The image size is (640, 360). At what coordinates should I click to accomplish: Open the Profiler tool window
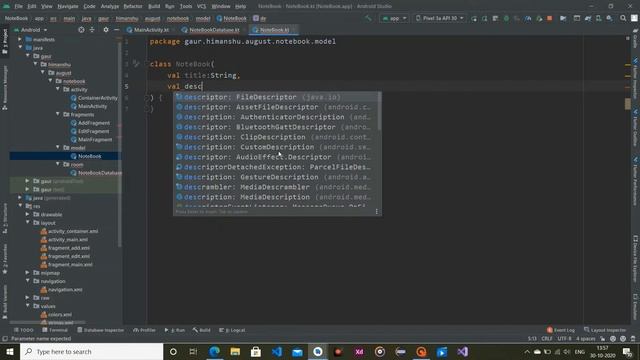144,330
